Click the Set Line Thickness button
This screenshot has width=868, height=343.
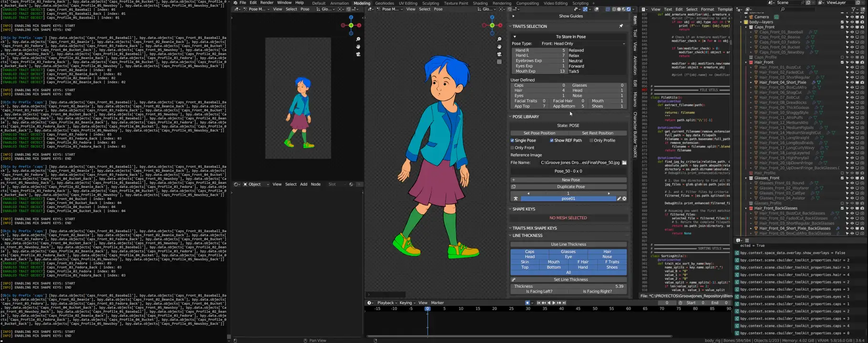pos(568,280)
